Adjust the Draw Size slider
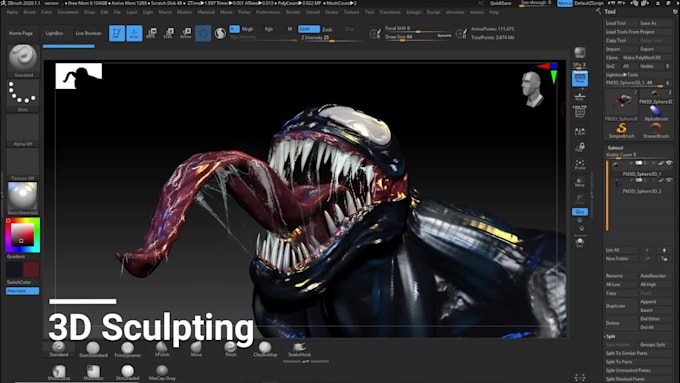 418,37
